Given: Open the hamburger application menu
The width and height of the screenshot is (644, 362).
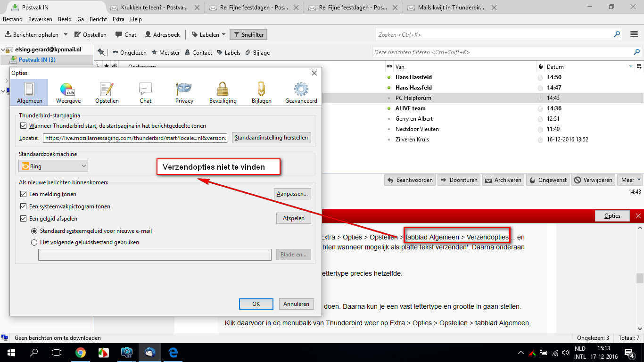Looking at the screenshot, I should pos(634,34).
